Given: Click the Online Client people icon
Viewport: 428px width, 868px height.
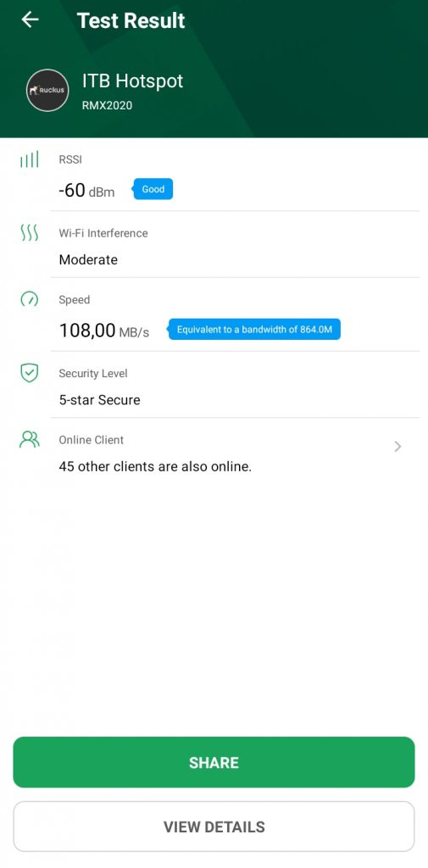Looking at the screenshot, I should [x=30, y=440].
